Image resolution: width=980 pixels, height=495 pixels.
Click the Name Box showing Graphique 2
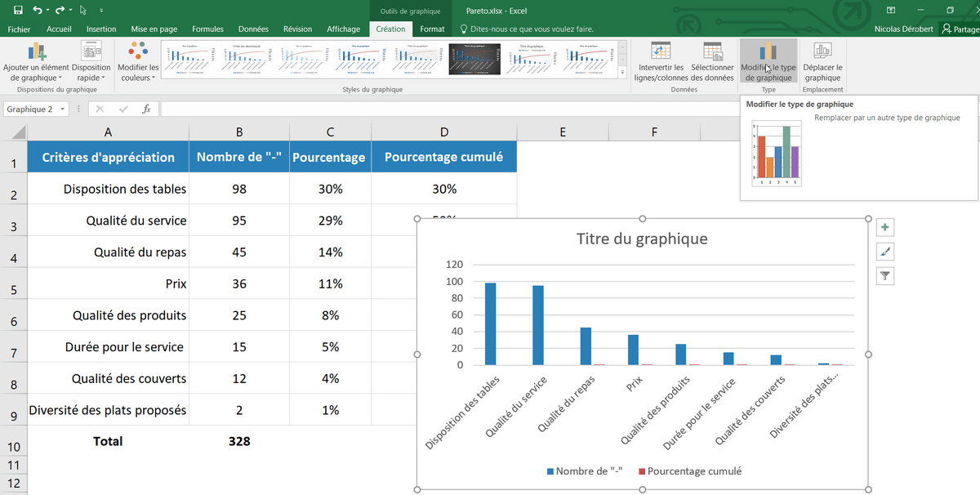29,109
